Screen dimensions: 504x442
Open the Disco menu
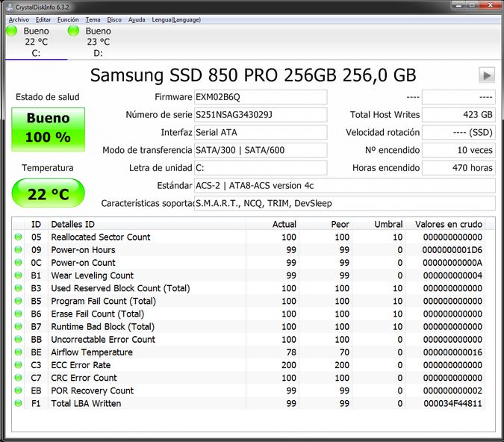[114, 19]
